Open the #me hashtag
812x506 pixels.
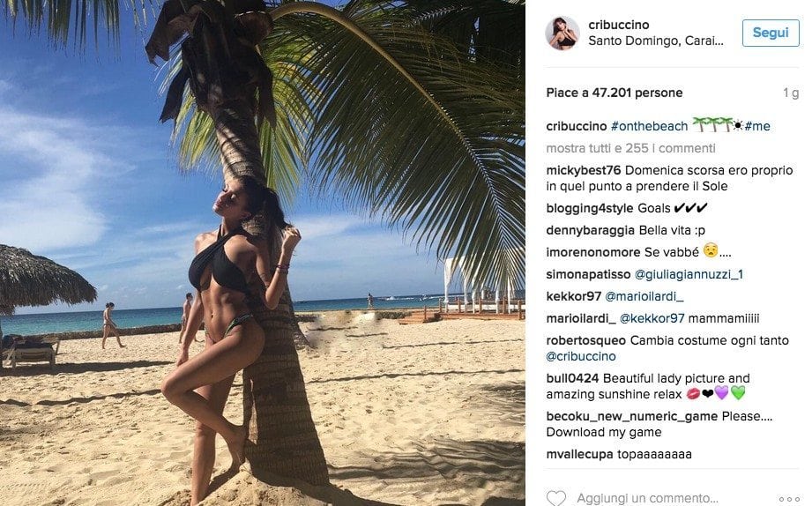pos(757,126)
